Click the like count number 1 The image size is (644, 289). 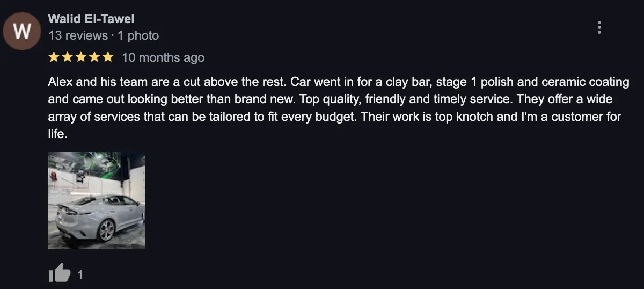pos(80,275)
